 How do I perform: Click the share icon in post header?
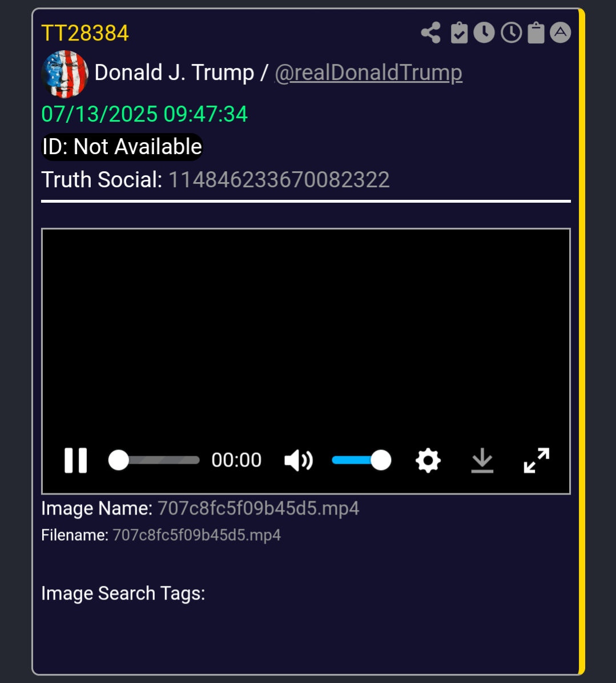coord(430,33)
